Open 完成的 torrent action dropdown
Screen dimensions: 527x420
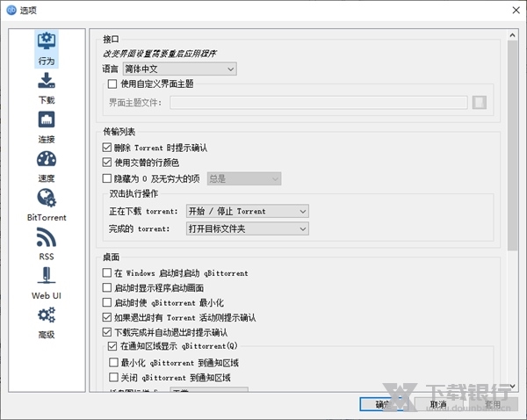[x=248, y=228]
